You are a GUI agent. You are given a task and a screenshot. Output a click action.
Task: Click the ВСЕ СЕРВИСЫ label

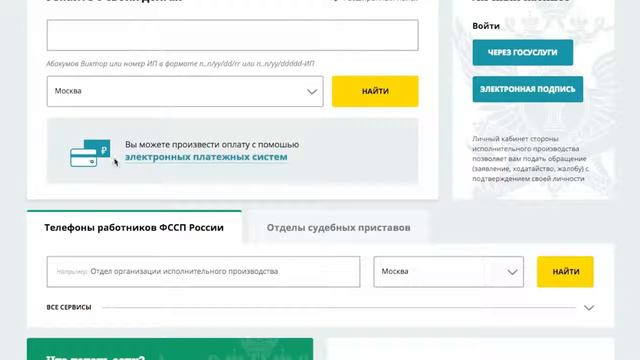[69, 307]
